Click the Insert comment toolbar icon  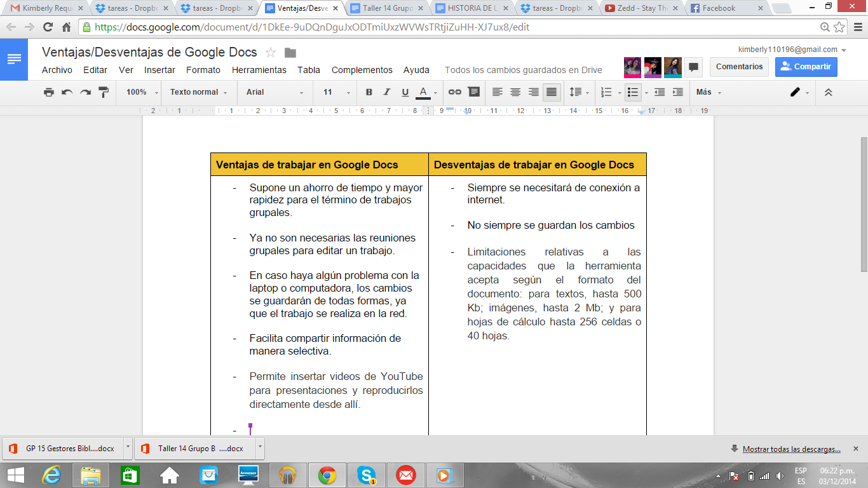[x=474, y=92]
